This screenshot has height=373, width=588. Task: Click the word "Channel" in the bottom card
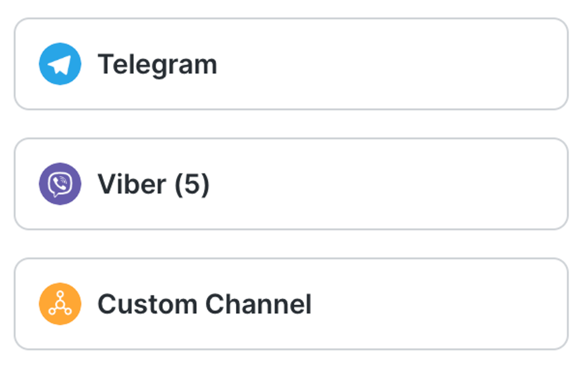(258, 304)
